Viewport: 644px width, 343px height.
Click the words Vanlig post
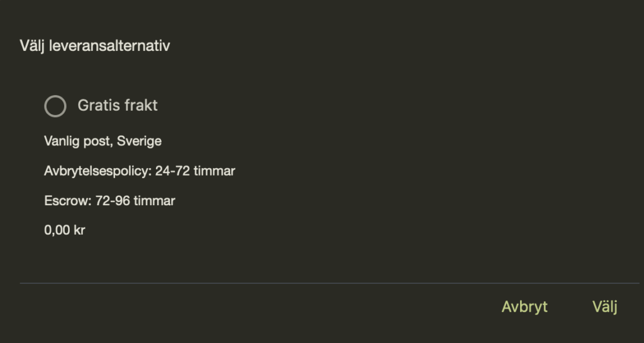click(78, 141)
